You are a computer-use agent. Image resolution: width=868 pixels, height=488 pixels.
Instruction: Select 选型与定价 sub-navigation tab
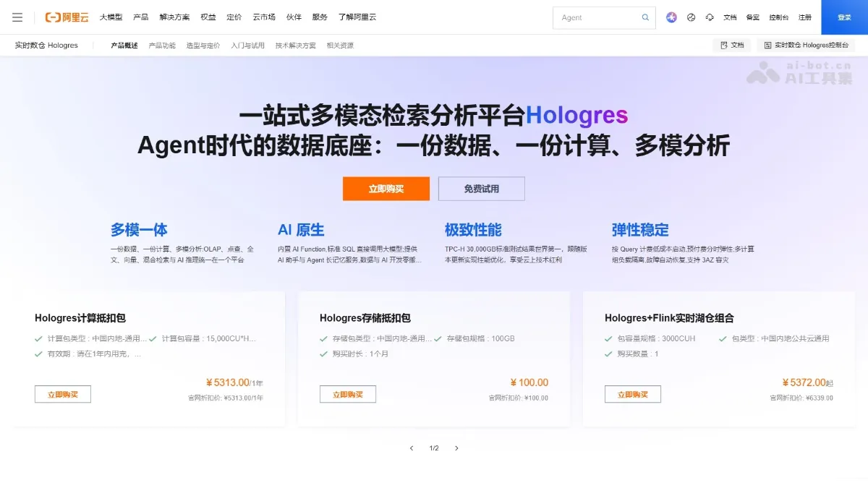click(203, 46)
